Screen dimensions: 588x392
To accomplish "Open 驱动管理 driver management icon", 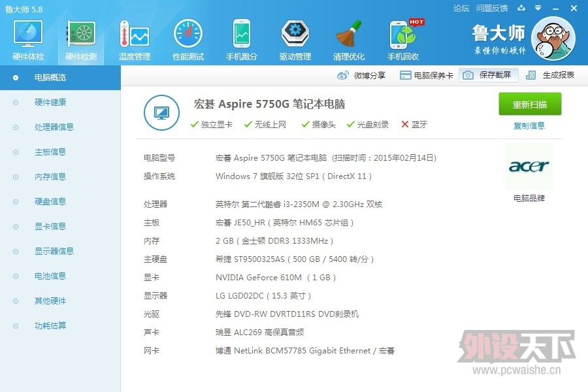I will (295, 34).
